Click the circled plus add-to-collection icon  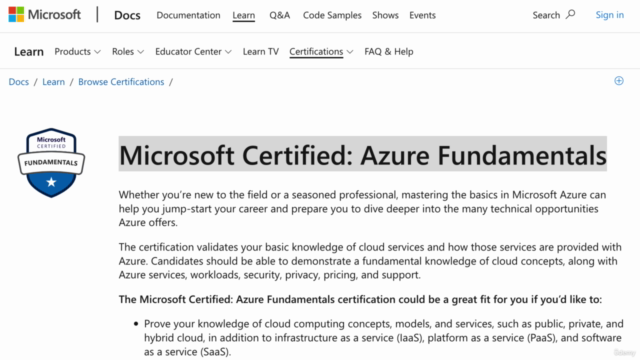[619, 81]
